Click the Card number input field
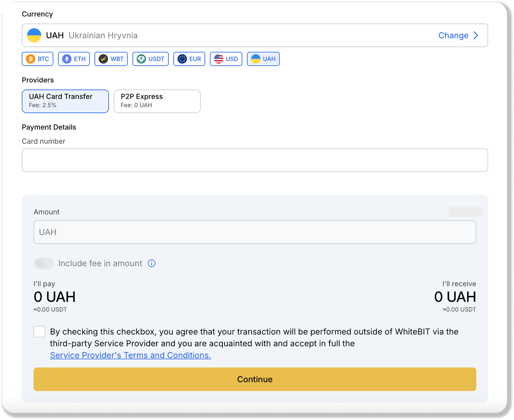514x420 pixels. pos(255,160)
